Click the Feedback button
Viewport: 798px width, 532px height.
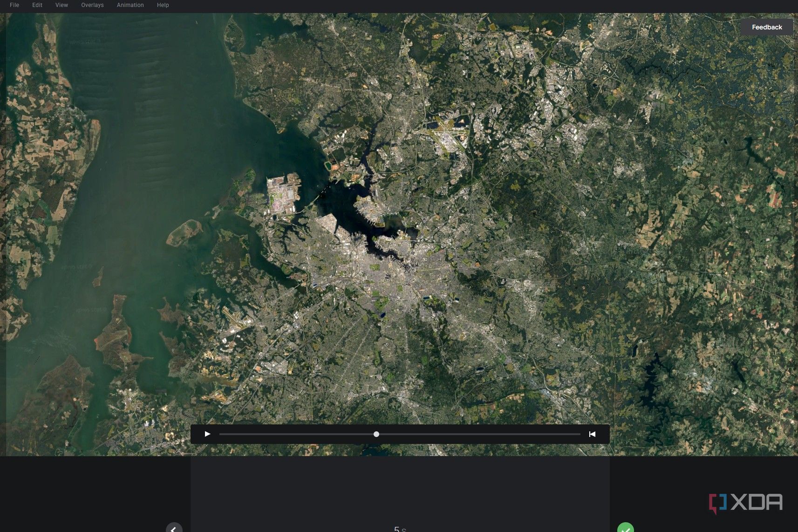coord(767,27)
